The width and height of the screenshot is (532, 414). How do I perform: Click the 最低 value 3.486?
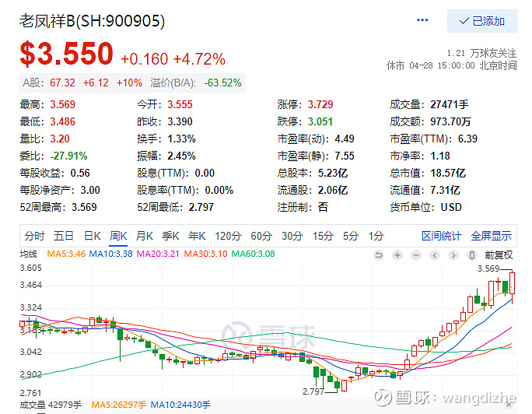(63, 121)
